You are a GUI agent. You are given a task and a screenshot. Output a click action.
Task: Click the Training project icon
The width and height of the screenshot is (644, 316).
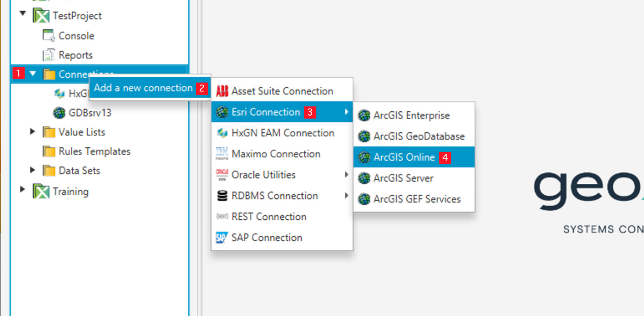coord(41,191)
